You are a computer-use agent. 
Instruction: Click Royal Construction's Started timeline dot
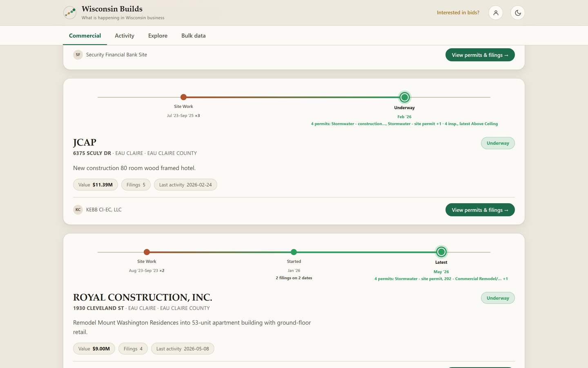coord(294,252)
